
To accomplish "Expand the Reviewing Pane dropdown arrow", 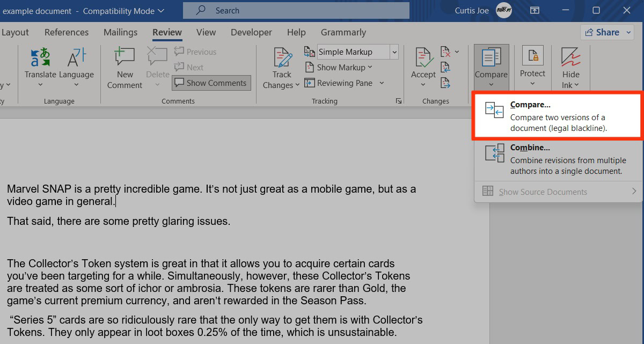I will [x=382, y=83].
